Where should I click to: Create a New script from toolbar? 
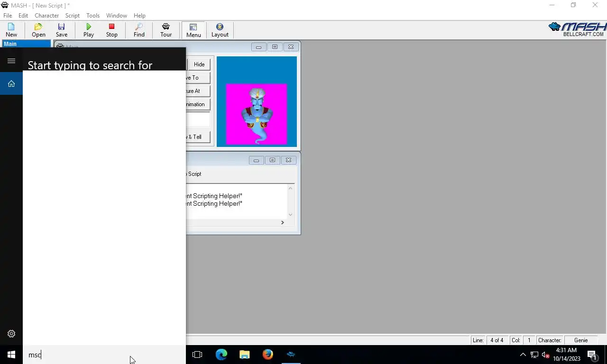[11, 30]
